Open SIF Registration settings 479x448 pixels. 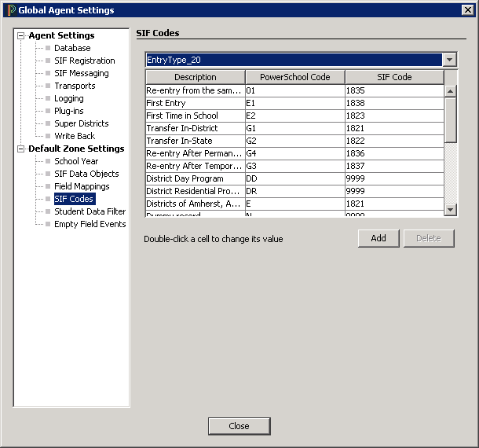pos(84,61)
